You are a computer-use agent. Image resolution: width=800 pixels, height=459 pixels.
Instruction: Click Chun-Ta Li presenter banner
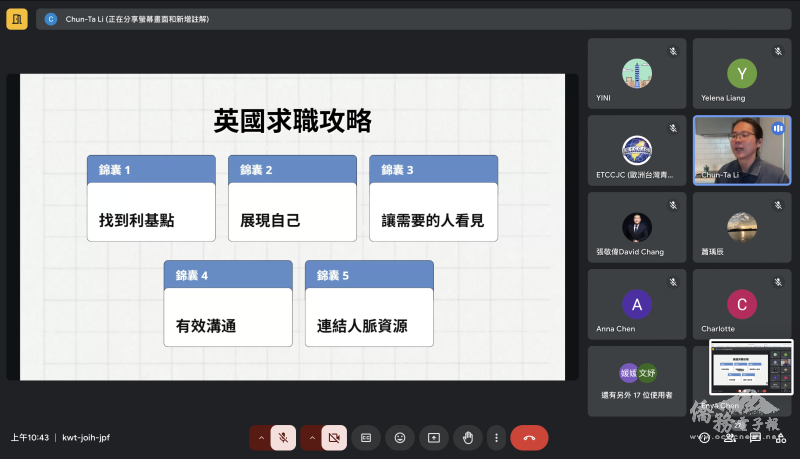point(413,19)
